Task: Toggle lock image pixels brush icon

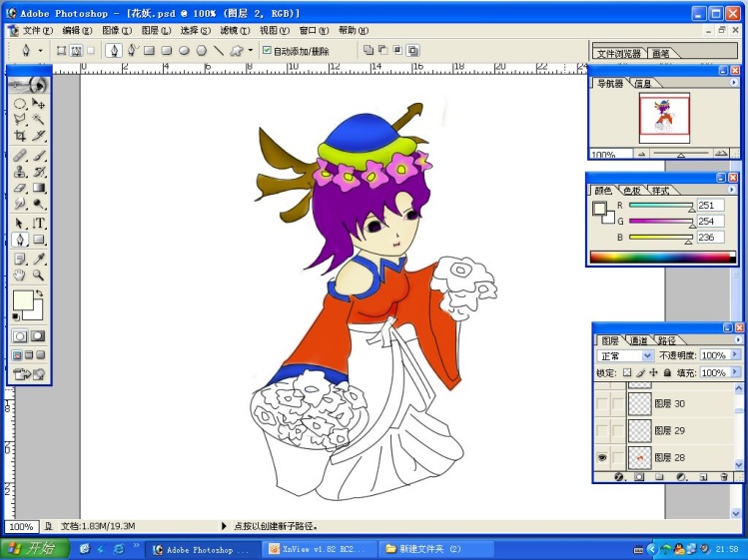Action: click(641, 372)
